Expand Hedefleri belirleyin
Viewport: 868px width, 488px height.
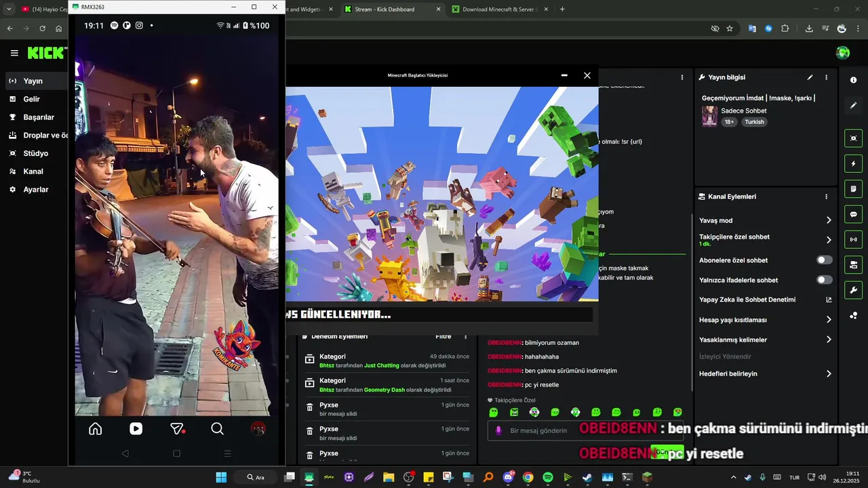[765, 373]
